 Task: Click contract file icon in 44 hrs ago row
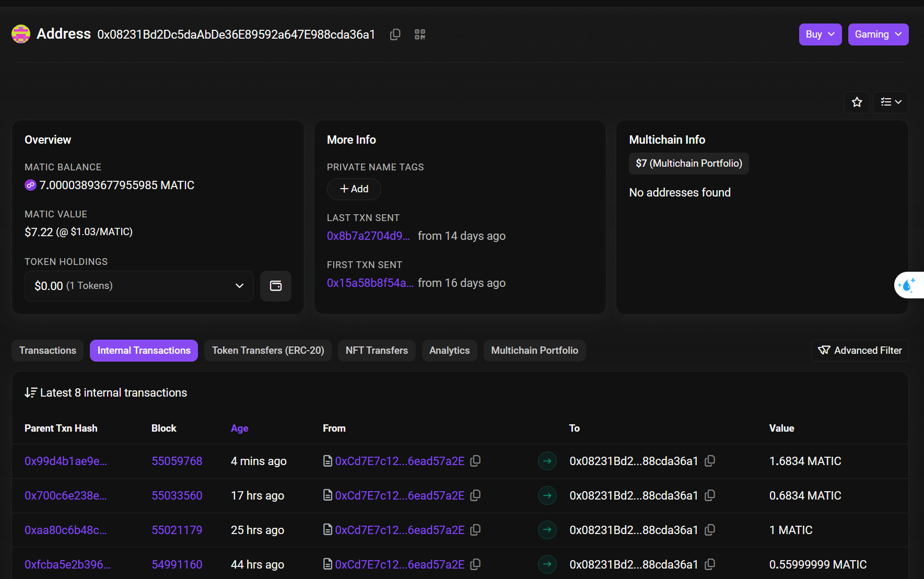328,564
